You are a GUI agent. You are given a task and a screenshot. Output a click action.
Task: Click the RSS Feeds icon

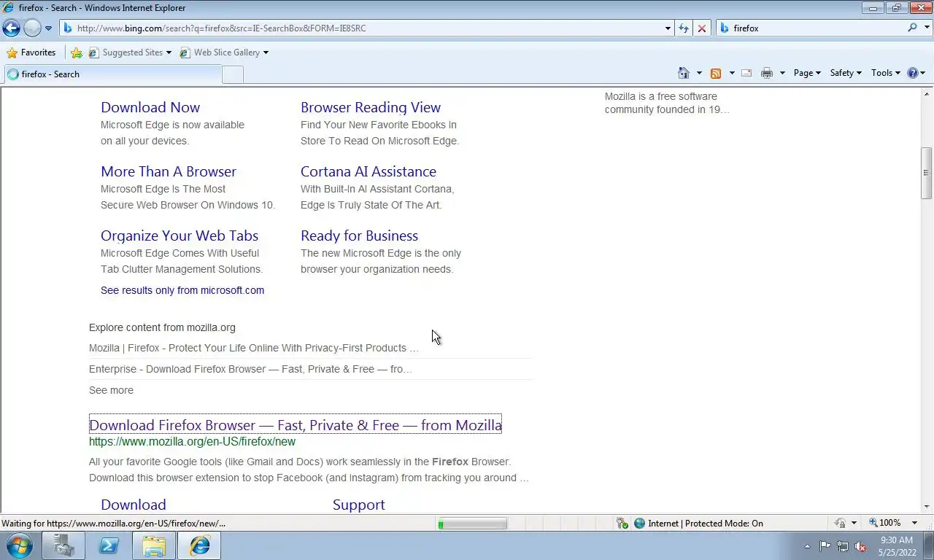(716, 73)
